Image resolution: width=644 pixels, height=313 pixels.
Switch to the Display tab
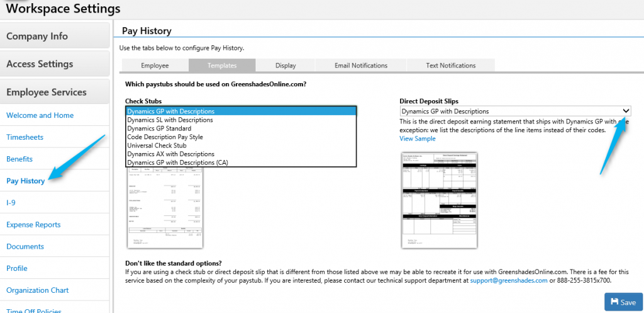click(x=286, y=65)
